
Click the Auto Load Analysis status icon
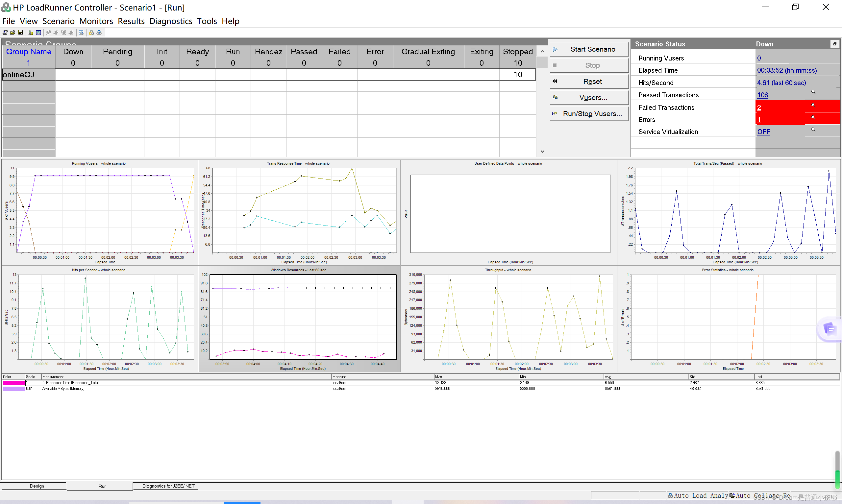(x=670, y=495)
